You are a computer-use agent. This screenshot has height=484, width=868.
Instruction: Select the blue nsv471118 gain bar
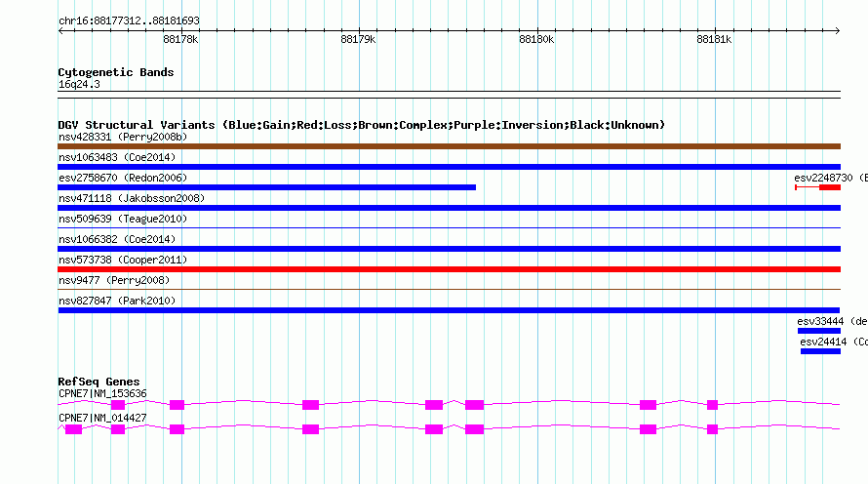coord(449,208)
